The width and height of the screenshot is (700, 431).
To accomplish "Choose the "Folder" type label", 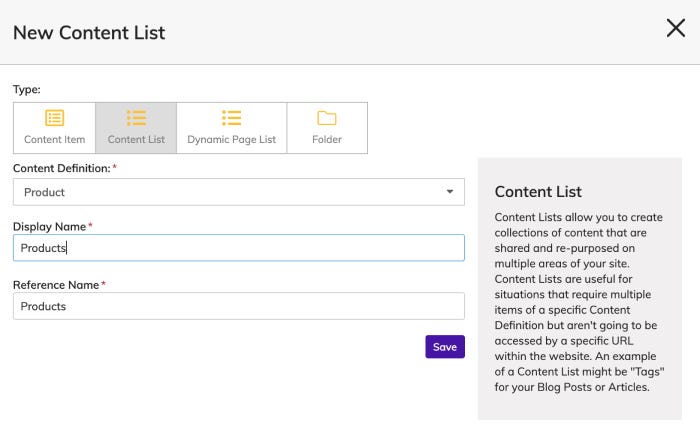I will 327,140.
